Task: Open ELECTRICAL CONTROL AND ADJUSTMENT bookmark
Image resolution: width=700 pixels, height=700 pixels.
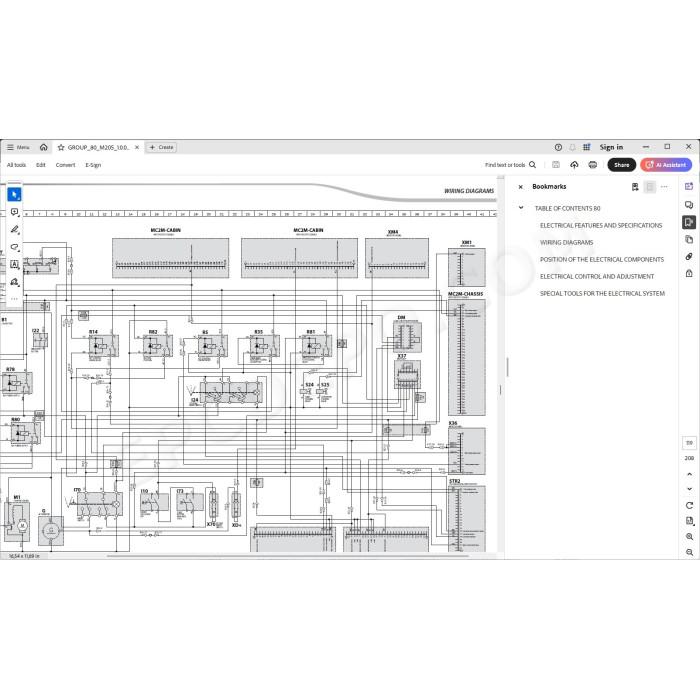Action: [x=597, y=276]
